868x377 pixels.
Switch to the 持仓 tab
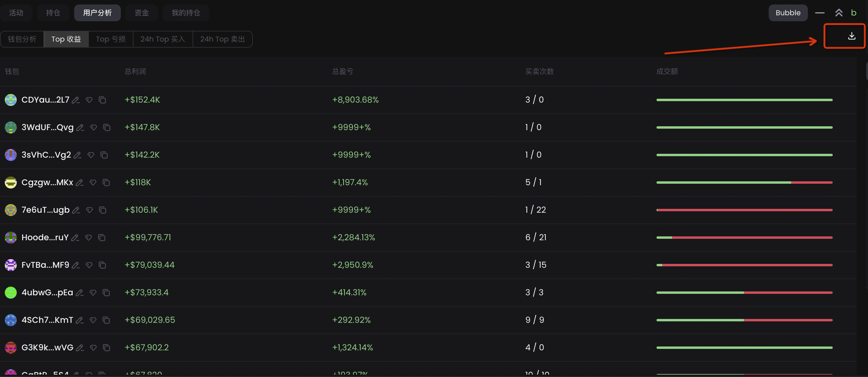click(x=53, y=13)
